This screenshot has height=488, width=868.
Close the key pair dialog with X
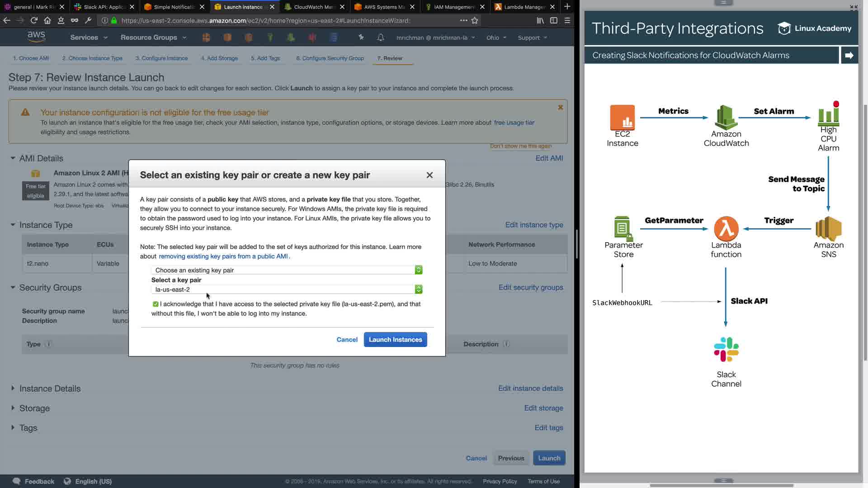[x=429, y=175]
